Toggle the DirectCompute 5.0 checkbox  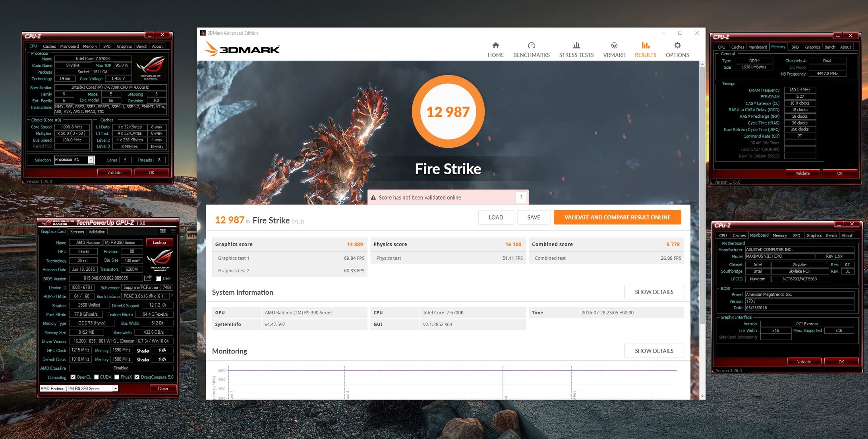[137, 377]
